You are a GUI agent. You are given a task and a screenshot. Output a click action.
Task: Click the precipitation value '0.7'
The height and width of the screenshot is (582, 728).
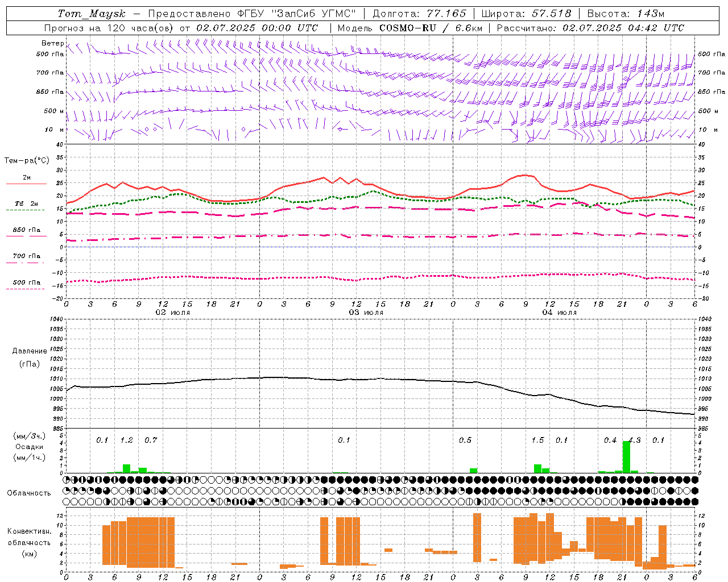point(151,440)
